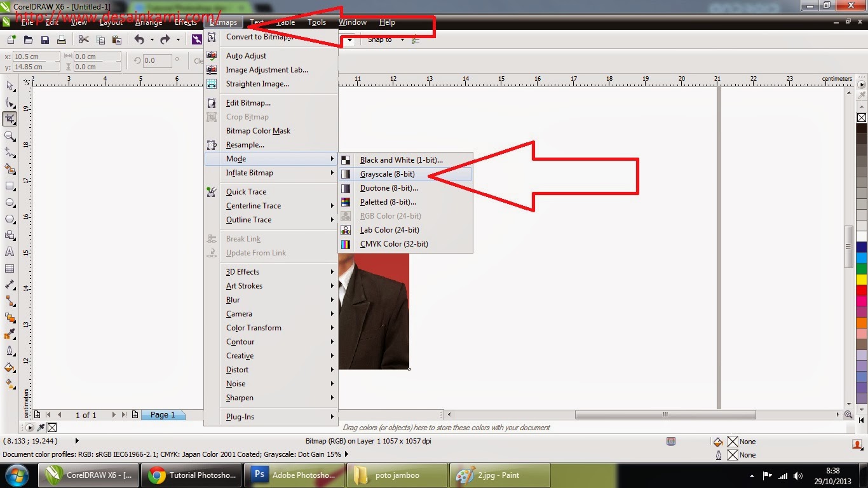Open the color palette flyout arrow at top

point(862,85)
